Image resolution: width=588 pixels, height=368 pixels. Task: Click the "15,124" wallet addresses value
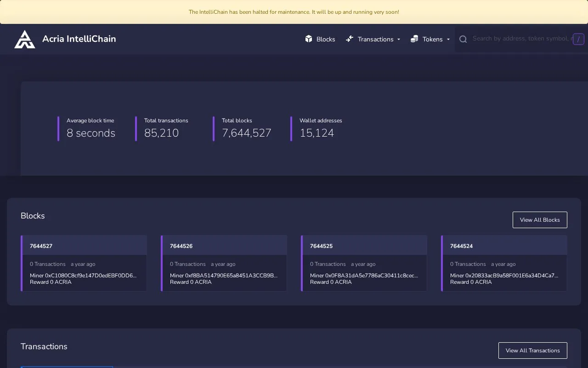(x=317, y=133)
